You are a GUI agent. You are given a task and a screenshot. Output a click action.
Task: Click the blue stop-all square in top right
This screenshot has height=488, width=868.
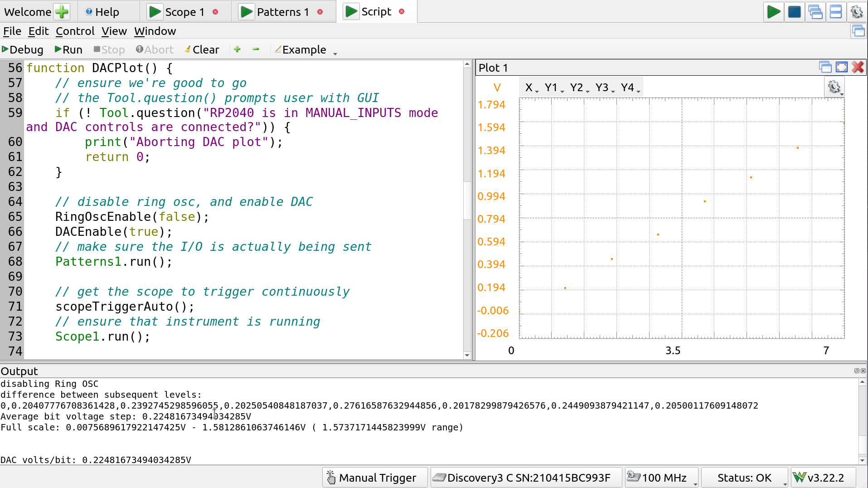794,12
